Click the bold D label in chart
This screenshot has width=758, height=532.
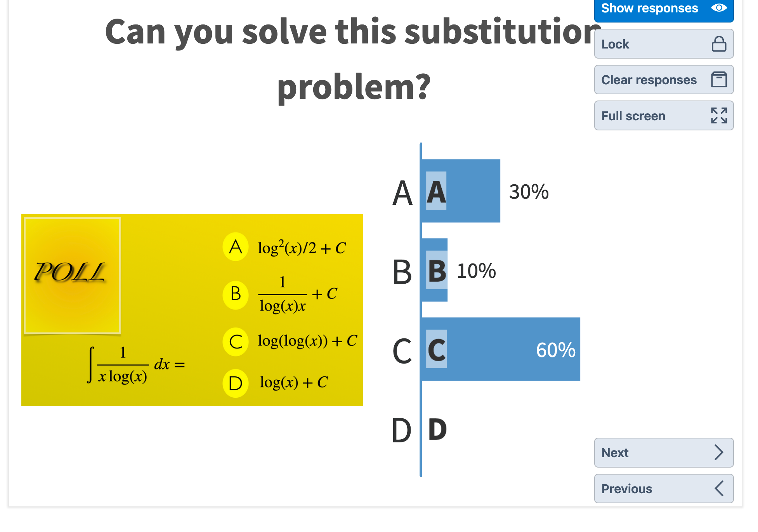point(437,430)
